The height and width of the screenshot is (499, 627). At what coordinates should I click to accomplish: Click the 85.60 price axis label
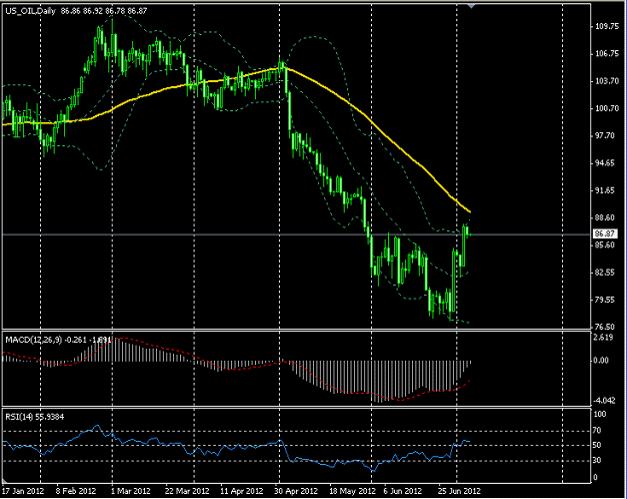coord(605,245)
